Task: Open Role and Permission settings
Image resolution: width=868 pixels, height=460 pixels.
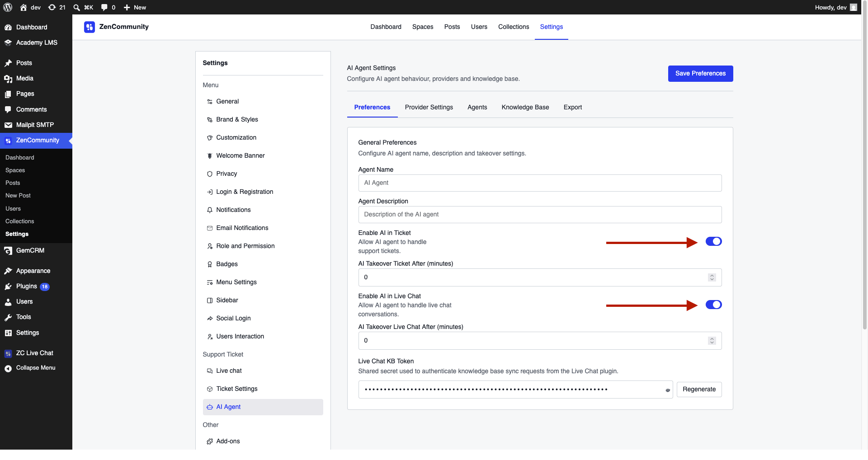Action: 263,246
